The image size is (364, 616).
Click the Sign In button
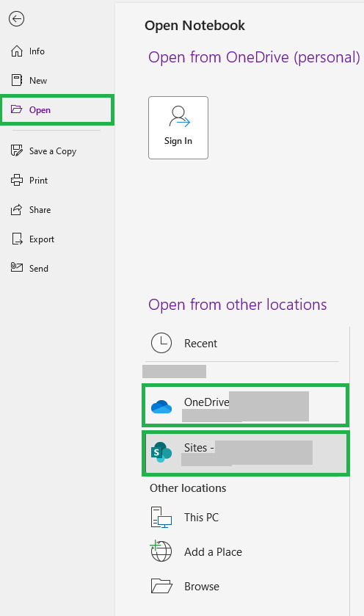(178, 128)
